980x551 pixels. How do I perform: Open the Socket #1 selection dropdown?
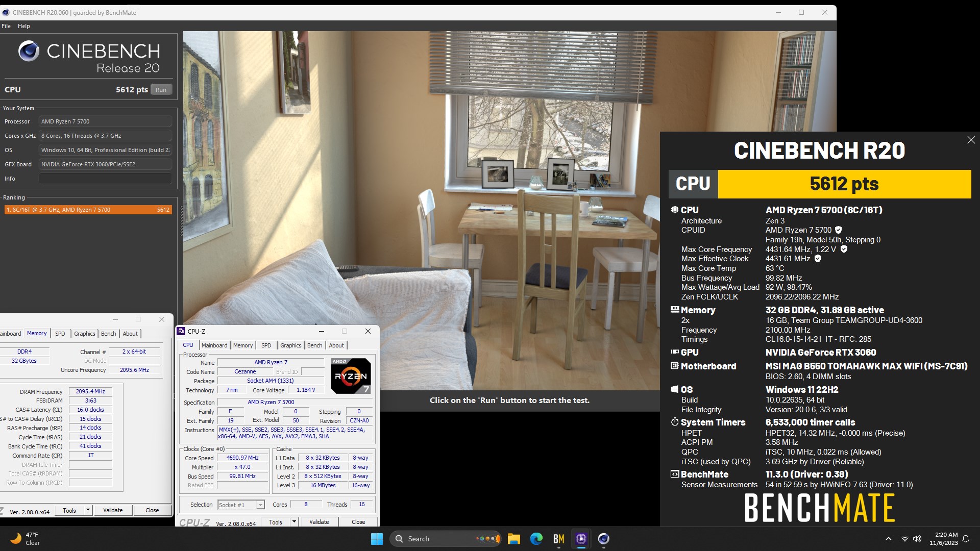(241, 505)
